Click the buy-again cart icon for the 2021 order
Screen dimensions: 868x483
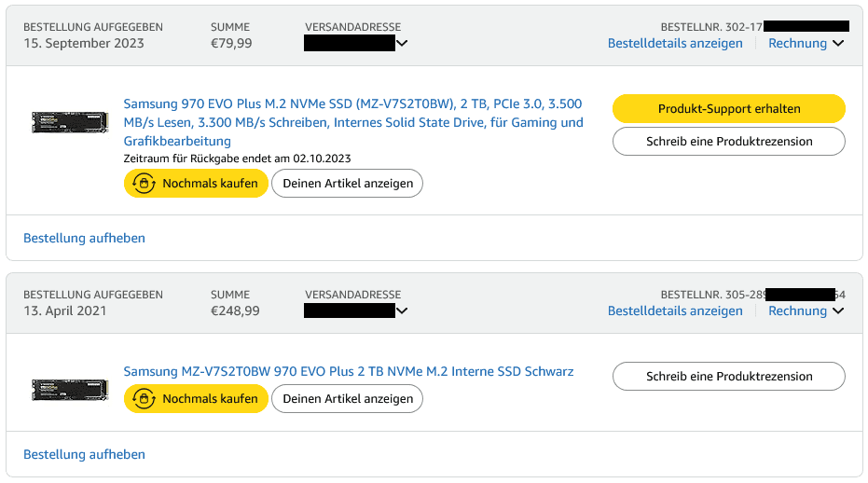144,399
